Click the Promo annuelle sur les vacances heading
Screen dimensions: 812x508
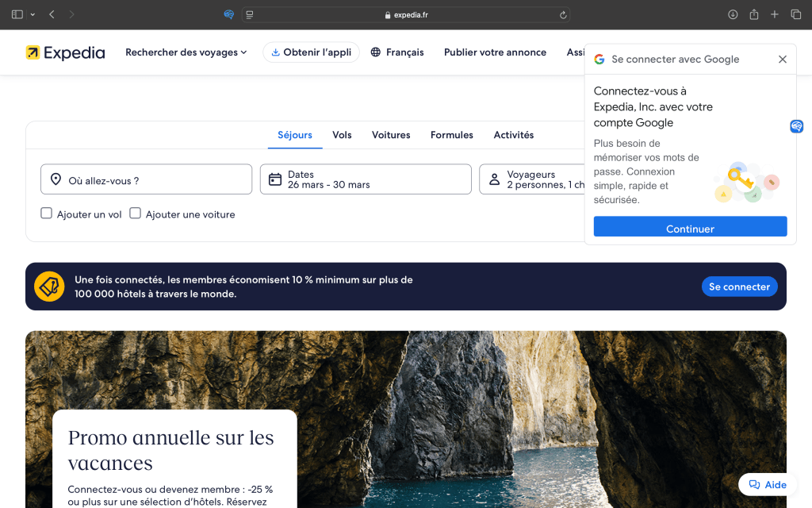[x=171, y=450]
